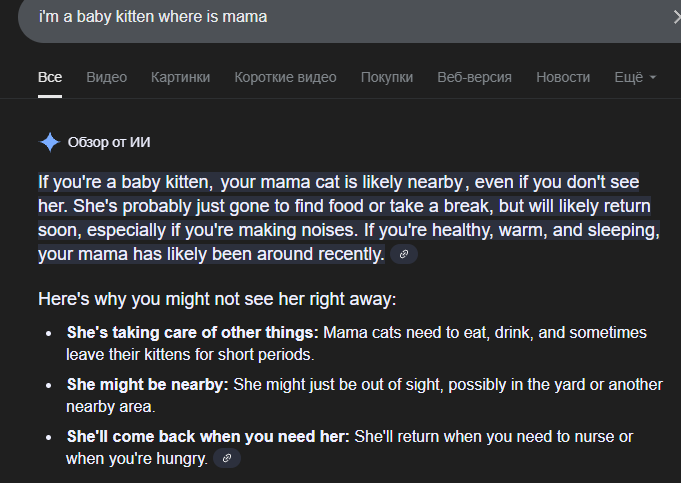The height and width of the screenshot is (483, 681).
Task: Open the Видео results tab
Action: coord(106,77)
